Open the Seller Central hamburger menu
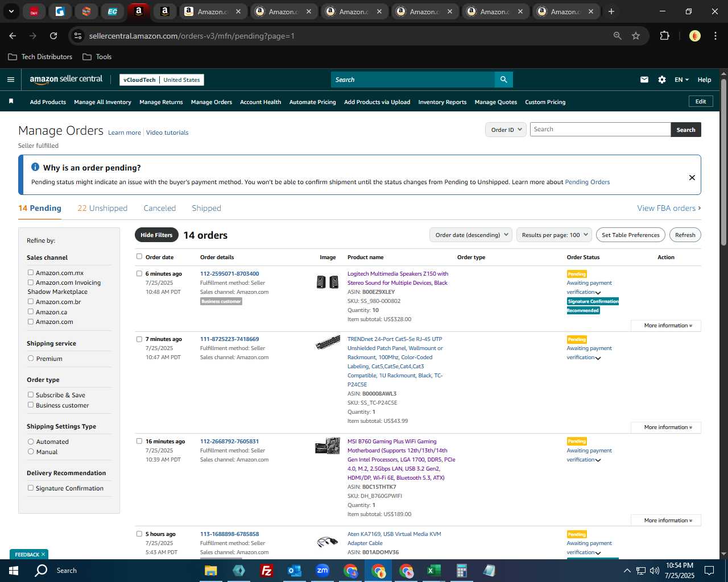Screen dimensions: 728x582 (11, 80)
